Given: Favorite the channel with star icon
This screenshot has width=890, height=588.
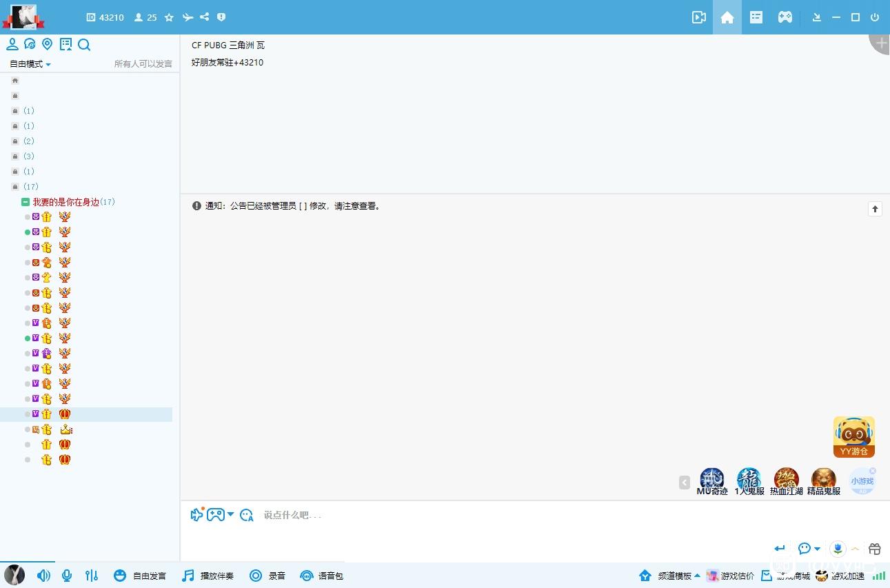Looking at the screenshot, I should pos(169,17).
